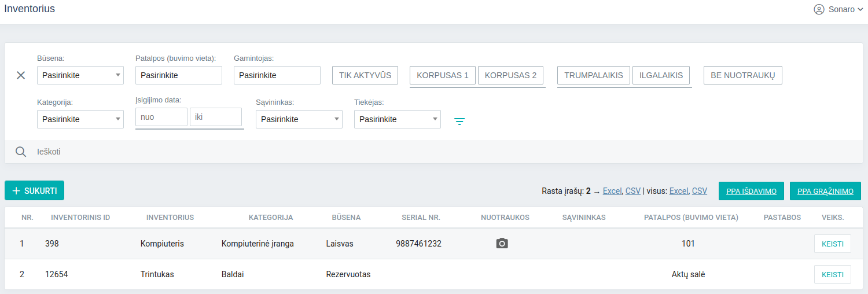Viewport: 868px width, 294px height.
Task: Click the camera photos icon in row 1
Action: point(502,244)
